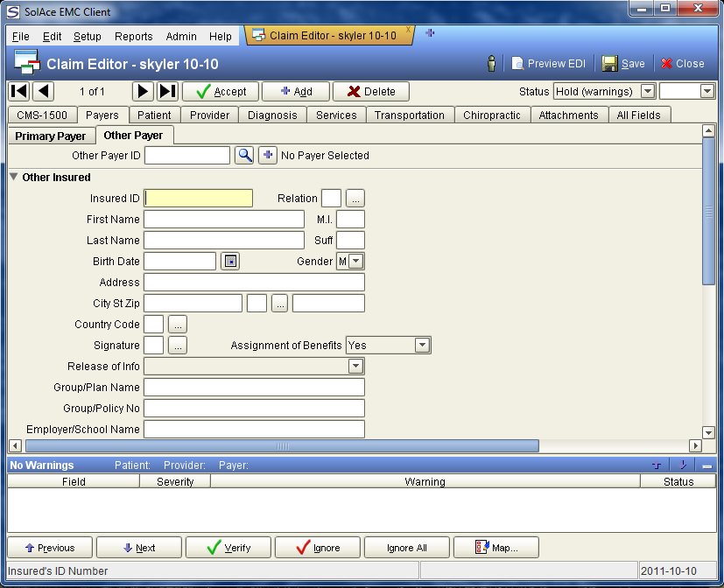724x588 pixels.
Task: Ignore the selected warning
Action: [x=318, y=548]
